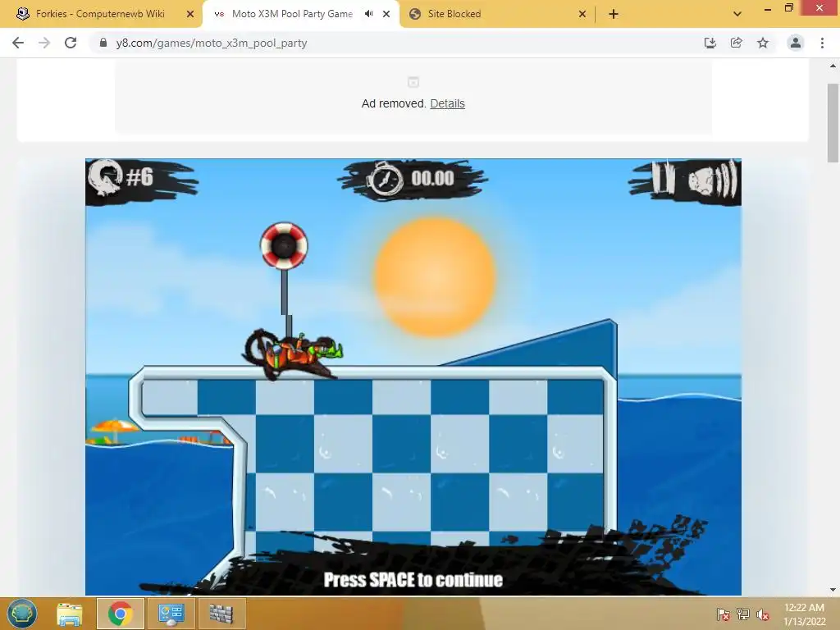840x630 pixels.
Task: View site info via the padlock icon
Action: pos(103,43)
